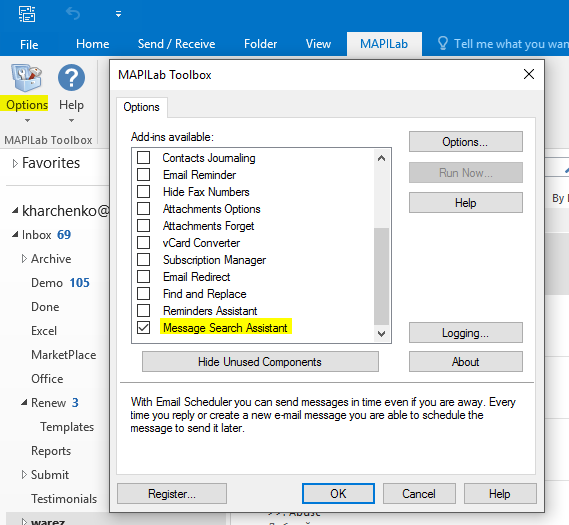Select the vCard Converter list entry

click(x=201, y=243)
